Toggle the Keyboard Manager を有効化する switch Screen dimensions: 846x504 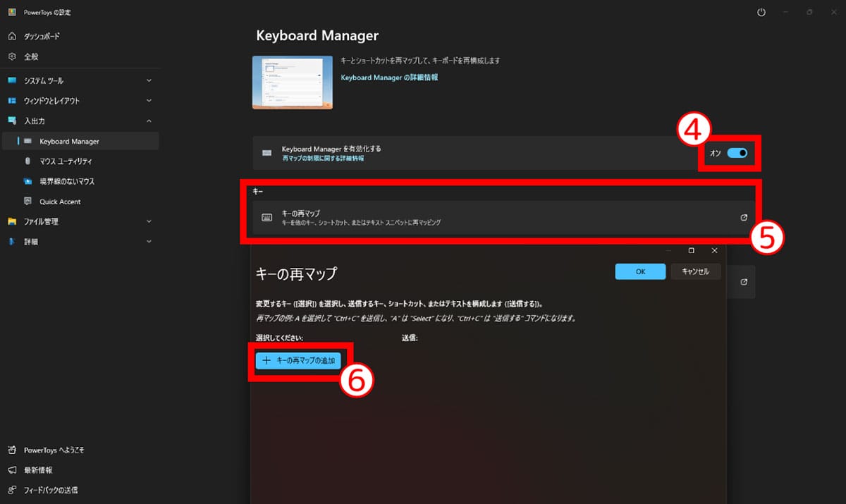[x=737, y=153]
